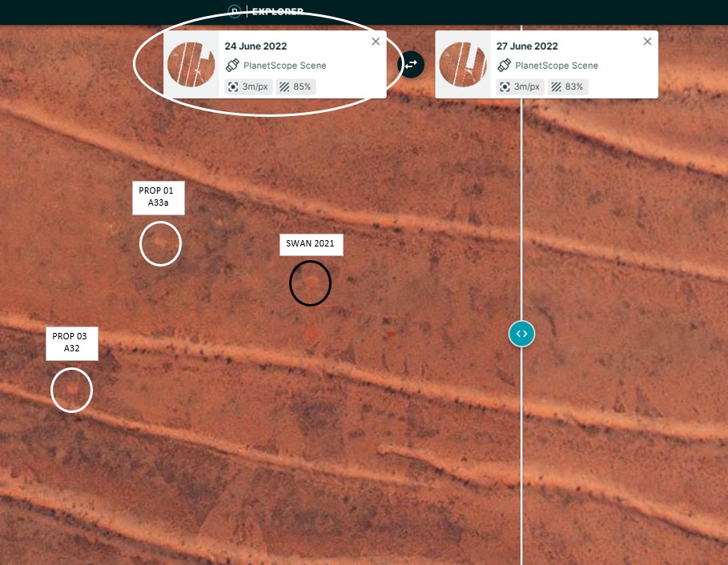Click the satellite icon on 27 June card
The image size is (728, 565).
(x=504, y=66)
